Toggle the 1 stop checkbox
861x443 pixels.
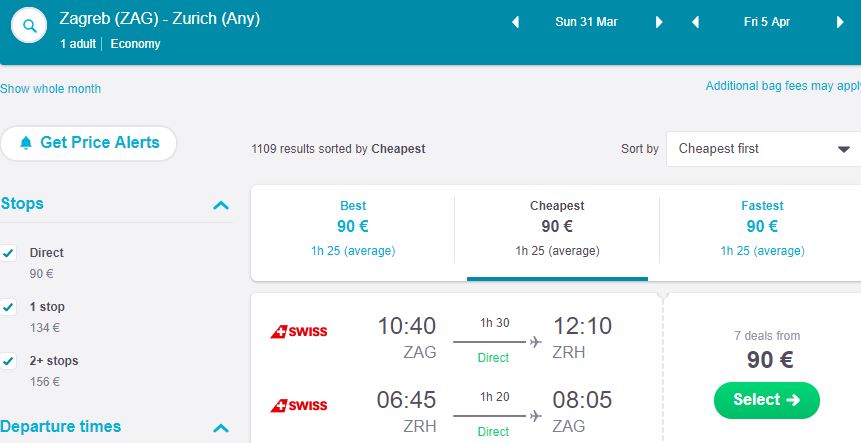[9, 307]
